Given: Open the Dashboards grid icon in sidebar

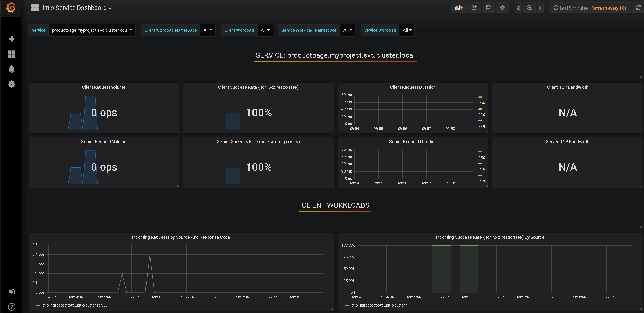Looking at the screenshot, I should (12, 54).
